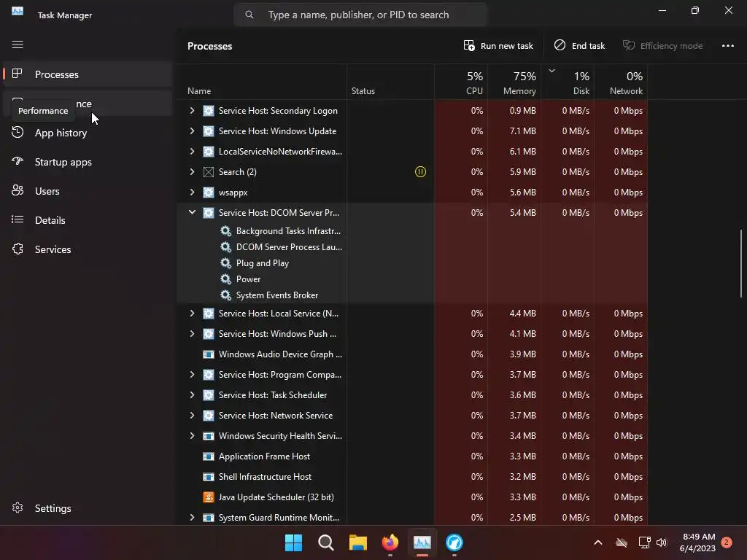Viewport: 747px width, 560px height.
Task: Select Background Tasks Infrastructure service
Action: point(288,231)
